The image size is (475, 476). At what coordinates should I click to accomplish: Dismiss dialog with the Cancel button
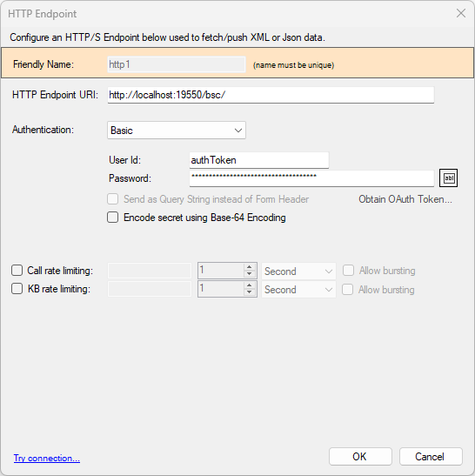pos(431,456)
